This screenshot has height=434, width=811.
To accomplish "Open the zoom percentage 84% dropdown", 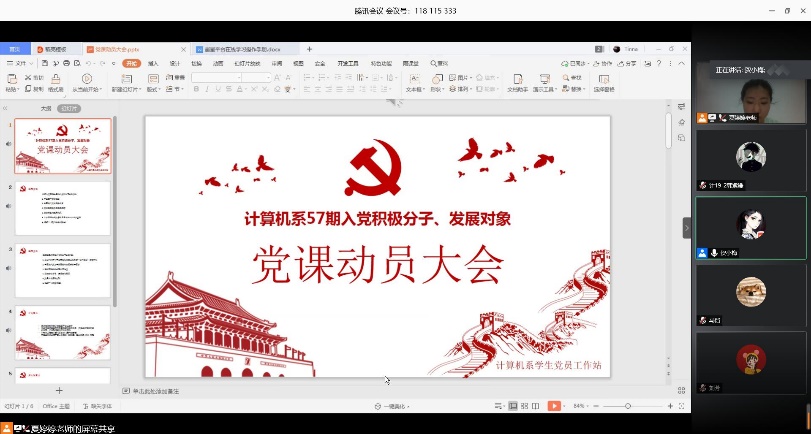I will [581, 407].
